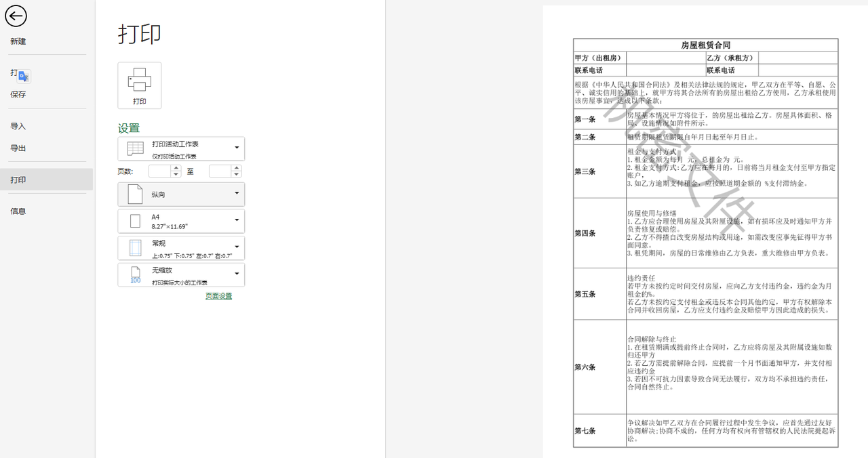Click the 第三条 row label
The width and height of the screenshot is (868, 458).
(x=585, y=171)
